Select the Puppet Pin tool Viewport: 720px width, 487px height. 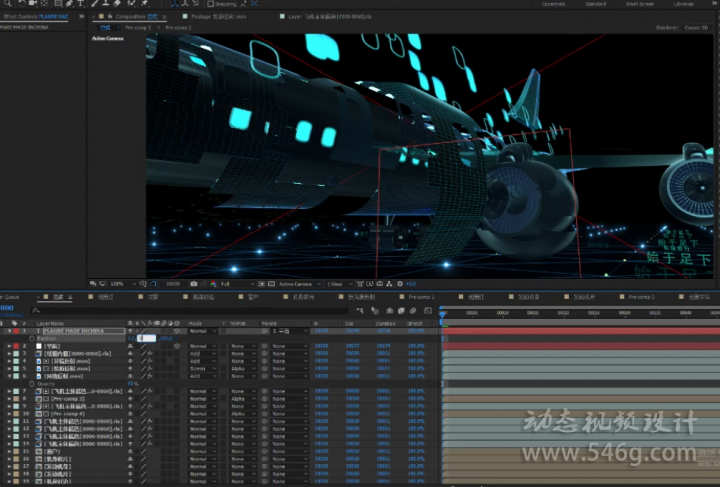(x=145, y=4)
